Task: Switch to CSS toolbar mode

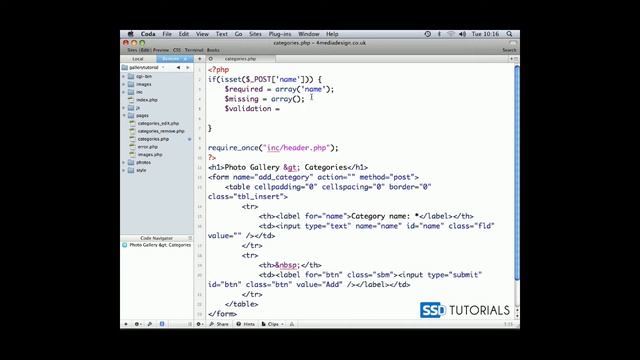Action: (177, 50)
